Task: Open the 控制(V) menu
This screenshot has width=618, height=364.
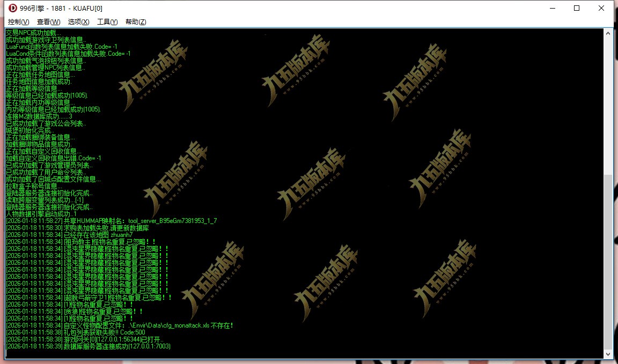Action: click(19, 21)
